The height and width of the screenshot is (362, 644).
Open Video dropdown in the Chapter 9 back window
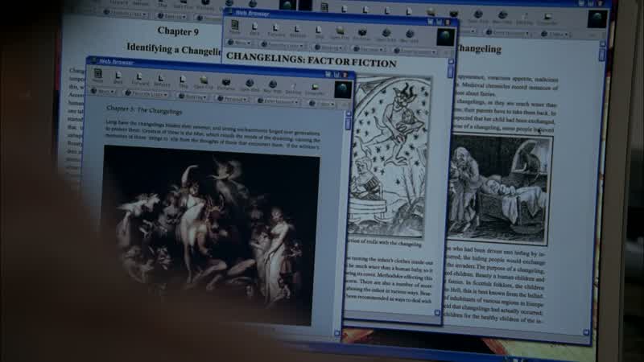click(x=555, y=35)
